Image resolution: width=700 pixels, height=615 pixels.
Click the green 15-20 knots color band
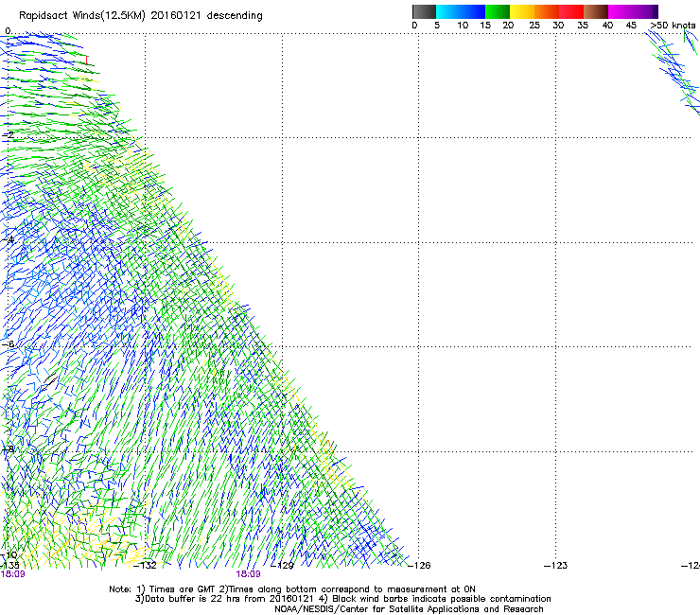pos(498,11)
